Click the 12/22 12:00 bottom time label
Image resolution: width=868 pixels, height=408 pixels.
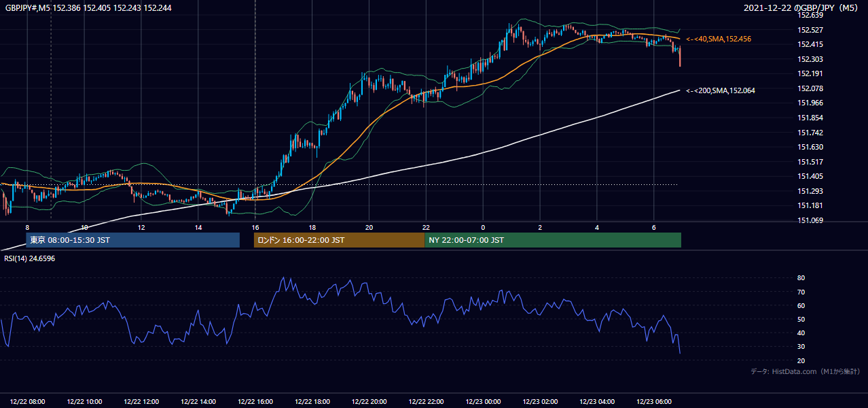tap(141, 402)
